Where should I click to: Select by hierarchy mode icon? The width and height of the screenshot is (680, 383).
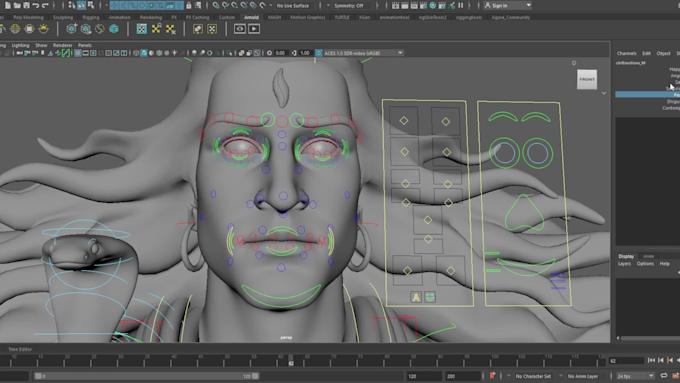pyautogui.click(x=72, y=5)
